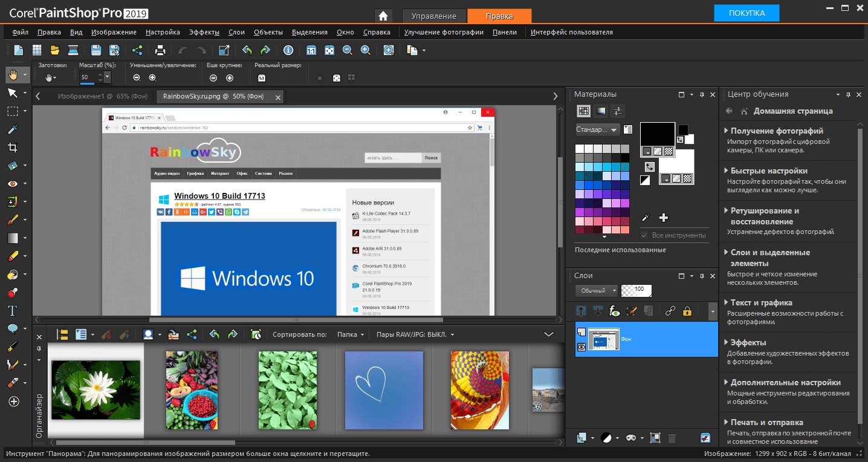Open the Выделения menu
Screen dimensions: 868x462
click(309, 32)
